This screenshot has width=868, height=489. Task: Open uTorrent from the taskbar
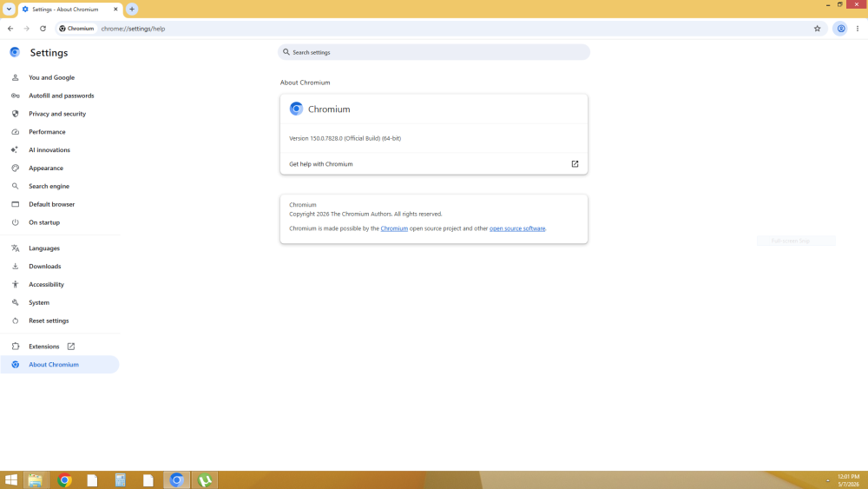(x=205, y=480)
